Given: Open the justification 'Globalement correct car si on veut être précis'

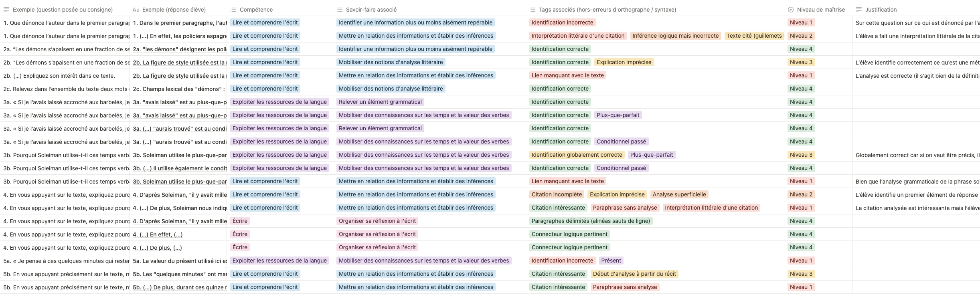Looking at the screenshot, I should point(916,155).
